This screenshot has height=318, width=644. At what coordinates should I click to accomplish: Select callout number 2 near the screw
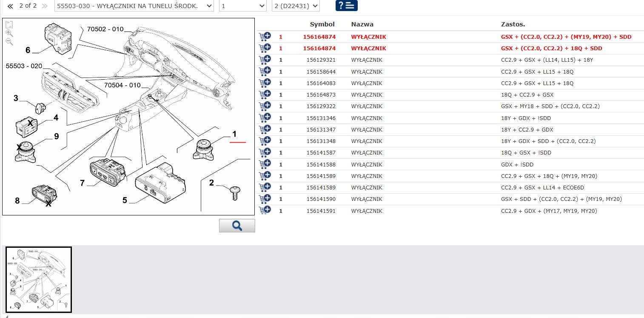point(211,183)
